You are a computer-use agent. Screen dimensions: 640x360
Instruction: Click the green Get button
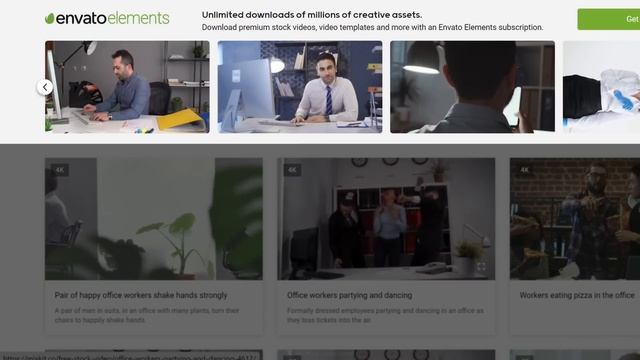click(609, 19)
